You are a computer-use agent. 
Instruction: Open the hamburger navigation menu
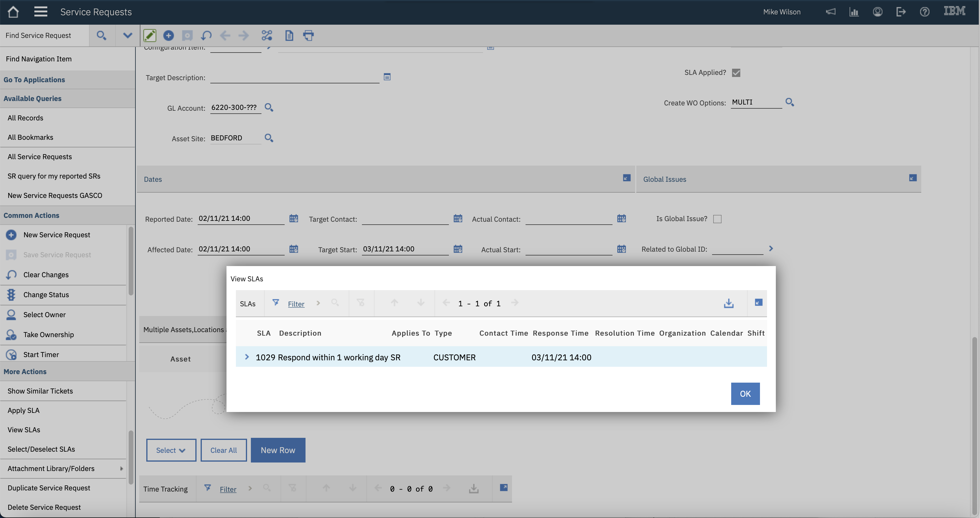click(x=41, y=12)
